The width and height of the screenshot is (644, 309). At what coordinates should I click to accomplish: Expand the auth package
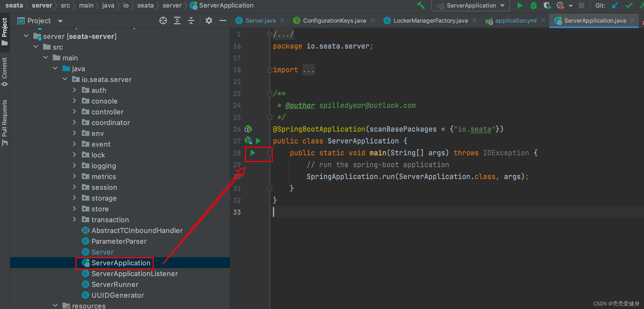point(75,90)
